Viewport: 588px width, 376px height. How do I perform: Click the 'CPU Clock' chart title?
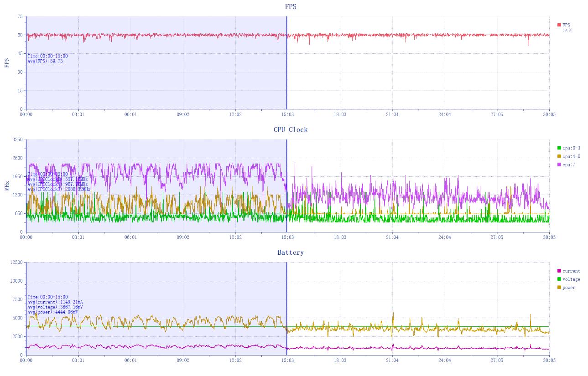tap(291, 129)
